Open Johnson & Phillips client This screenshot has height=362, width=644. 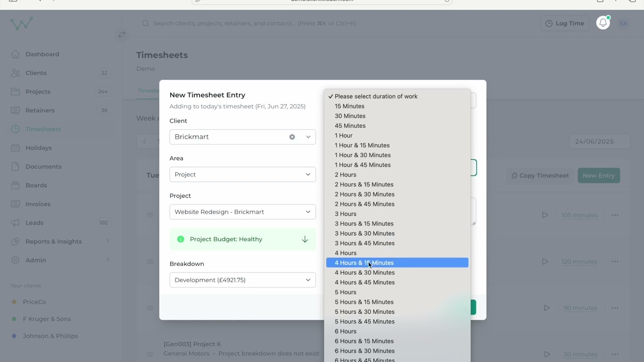coord(50,336)
